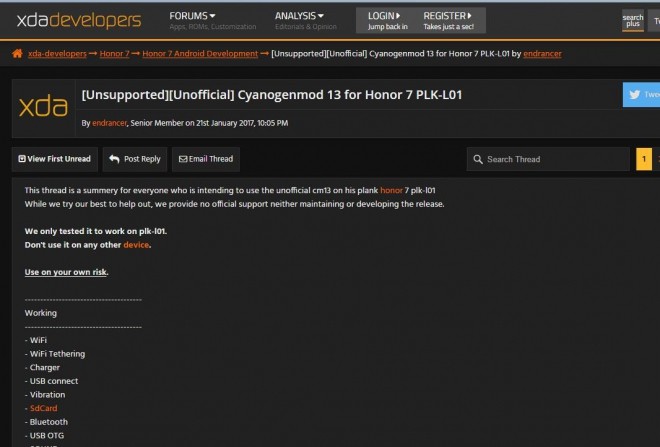Open the LOGIN option
This screenshot has height=447, width=660.
tap(388, 20)
